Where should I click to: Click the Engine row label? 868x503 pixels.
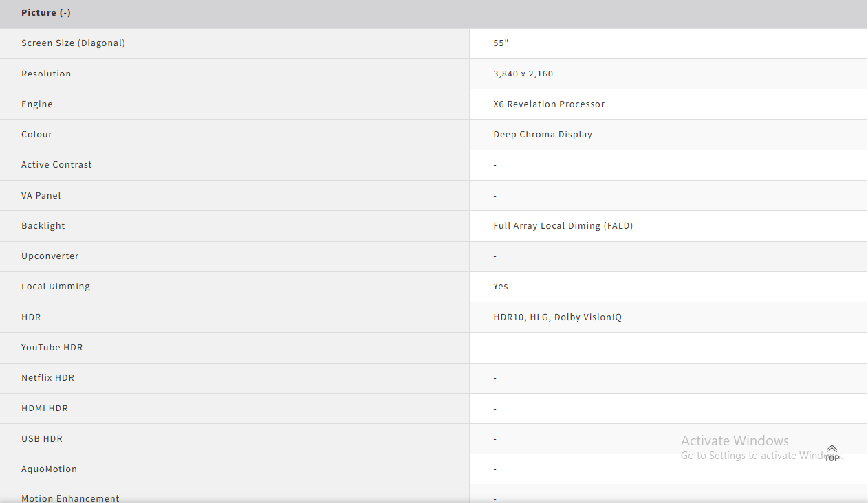click(37, 104)
